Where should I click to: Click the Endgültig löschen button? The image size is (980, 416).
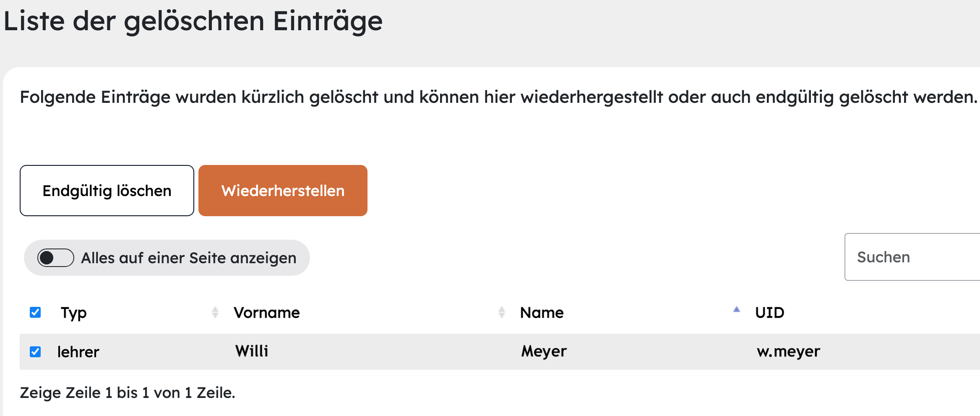[x=107, y=191]
